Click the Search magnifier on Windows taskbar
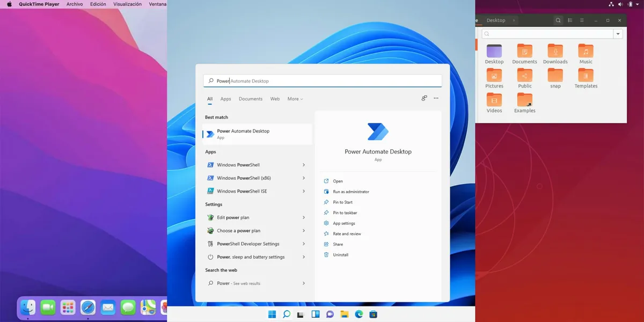 287,314
